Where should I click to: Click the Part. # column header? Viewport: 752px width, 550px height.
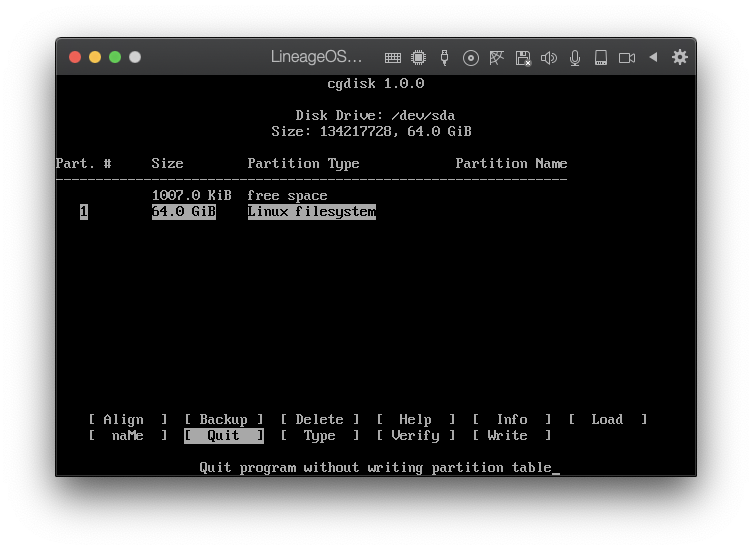tap(83, 164)
